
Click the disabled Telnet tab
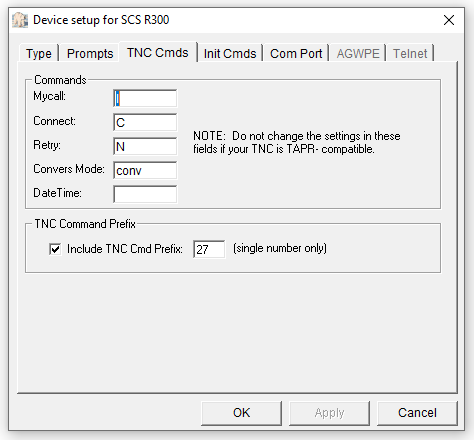410,53
